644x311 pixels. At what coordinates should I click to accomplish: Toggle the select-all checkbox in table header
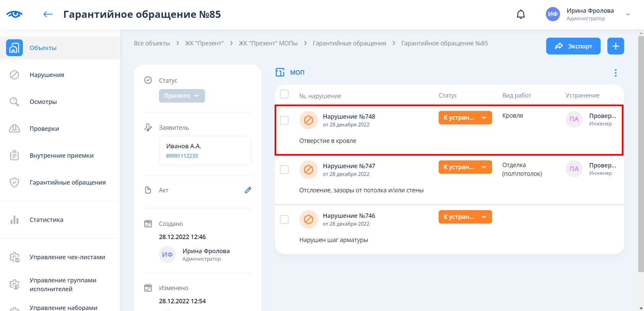click(x=284, y=94)
